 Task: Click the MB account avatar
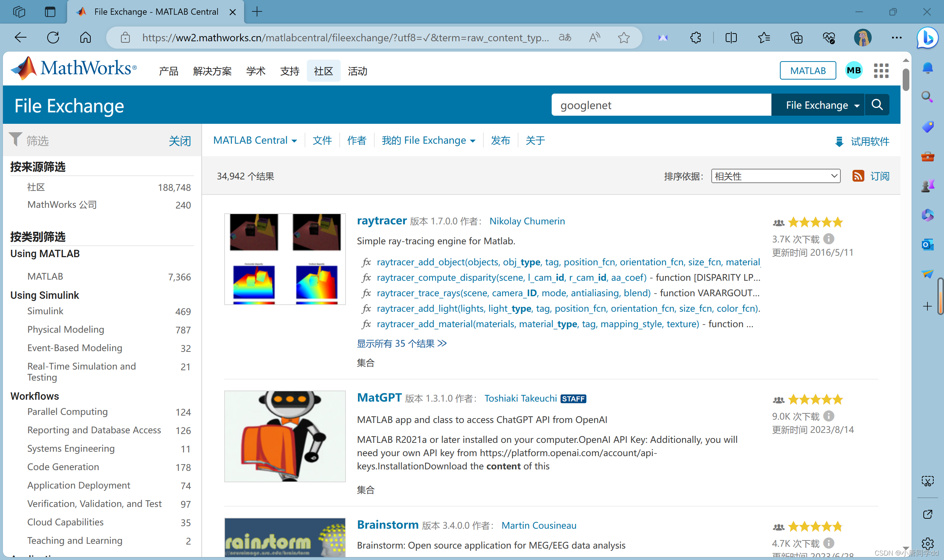854,70
